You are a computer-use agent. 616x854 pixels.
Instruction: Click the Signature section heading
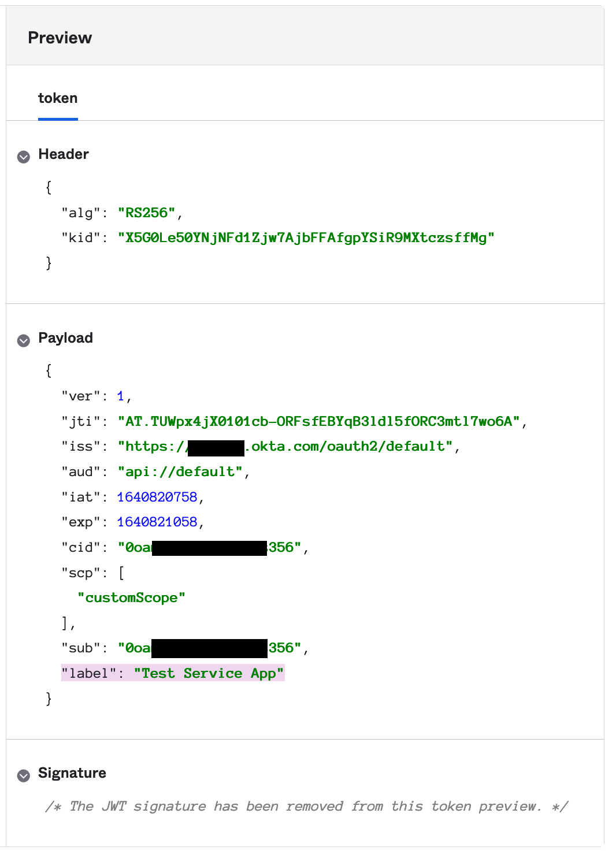(x=72, y=773)
